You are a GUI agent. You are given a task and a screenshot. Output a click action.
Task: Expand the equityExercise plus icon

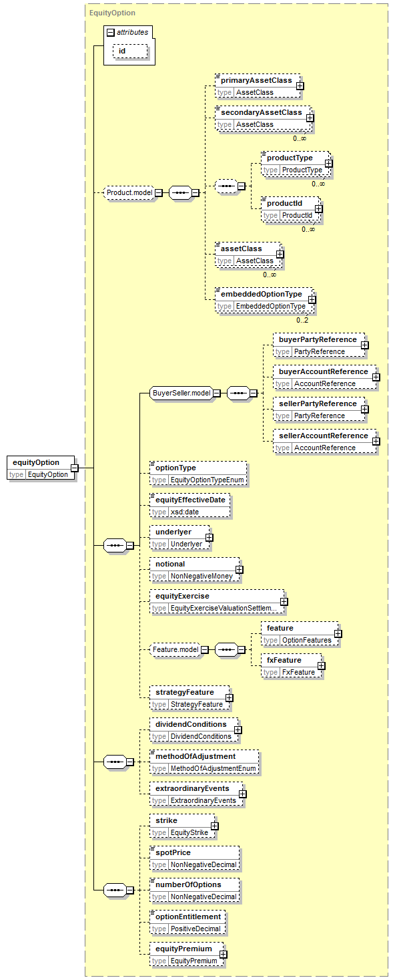[x=284, y=601]
